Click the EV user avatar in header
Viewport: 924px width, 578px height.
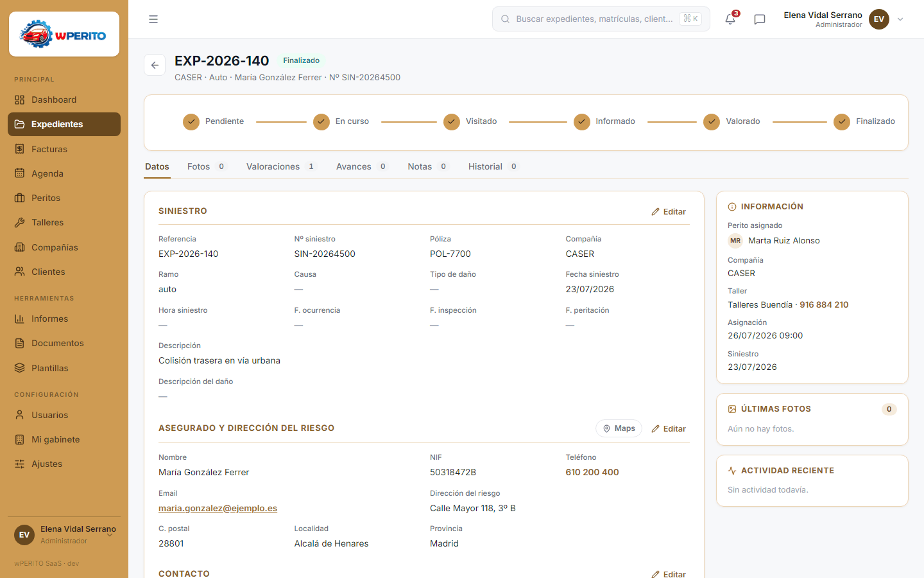pyautogui.click(x=879, y=19)
